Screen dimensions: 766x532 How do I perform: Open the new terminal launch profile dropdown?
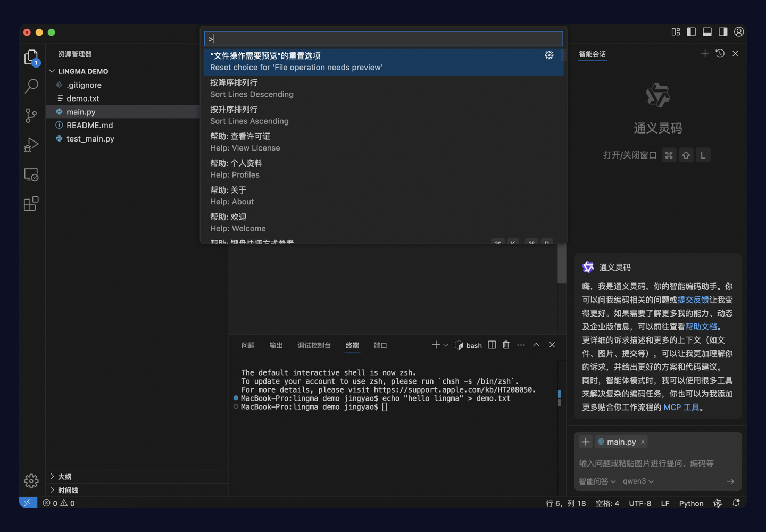click(x=446, y=345)
